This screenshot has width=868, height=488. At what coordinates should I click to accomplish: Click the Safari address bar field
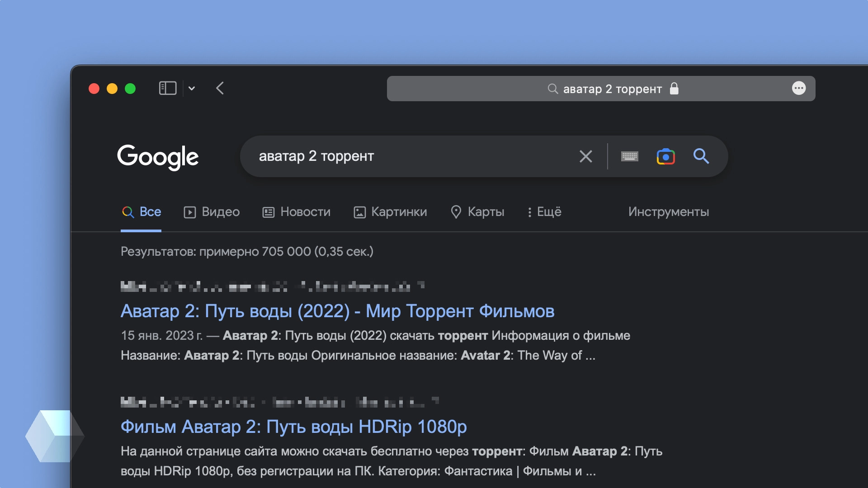point(601,89)
